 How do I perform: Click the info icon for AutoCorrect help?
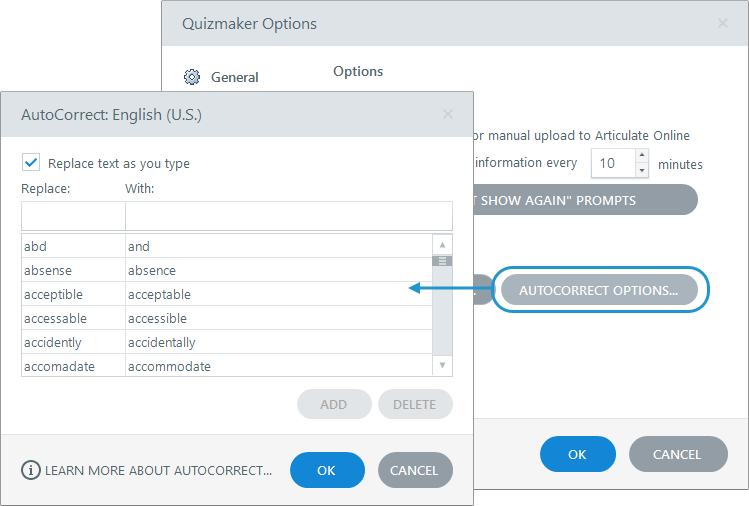click(31, 470)
